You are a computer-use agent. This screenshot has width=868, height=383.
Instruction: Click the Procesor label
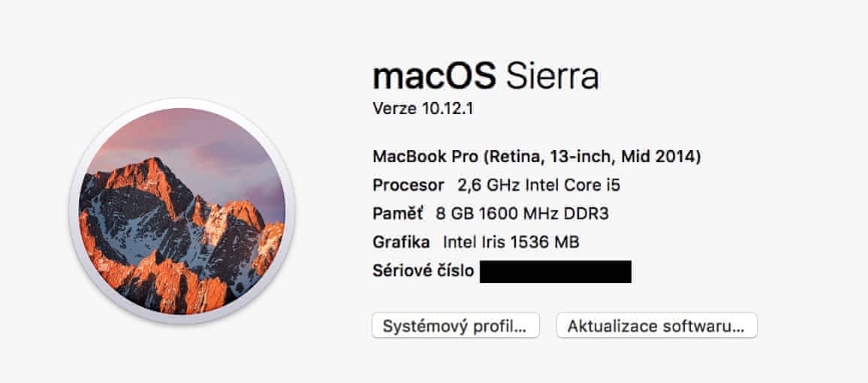tap(409, 185)
